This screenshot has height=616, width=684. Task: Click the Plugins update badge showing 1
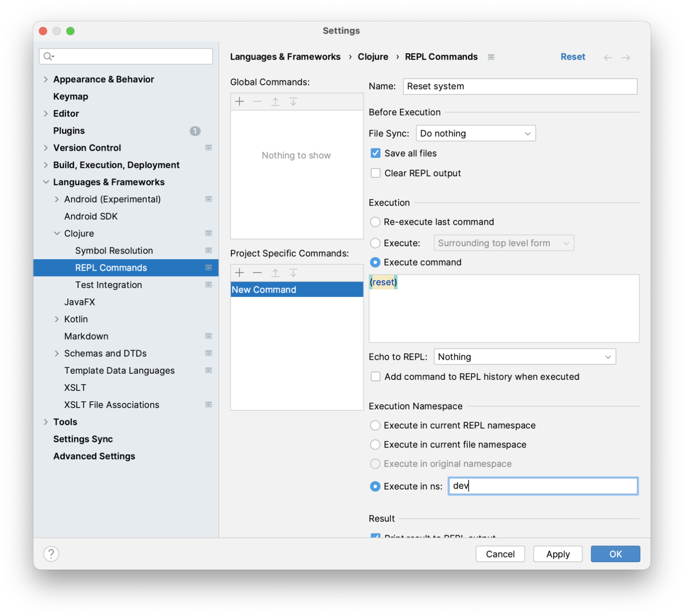click(x=195, y=131)
